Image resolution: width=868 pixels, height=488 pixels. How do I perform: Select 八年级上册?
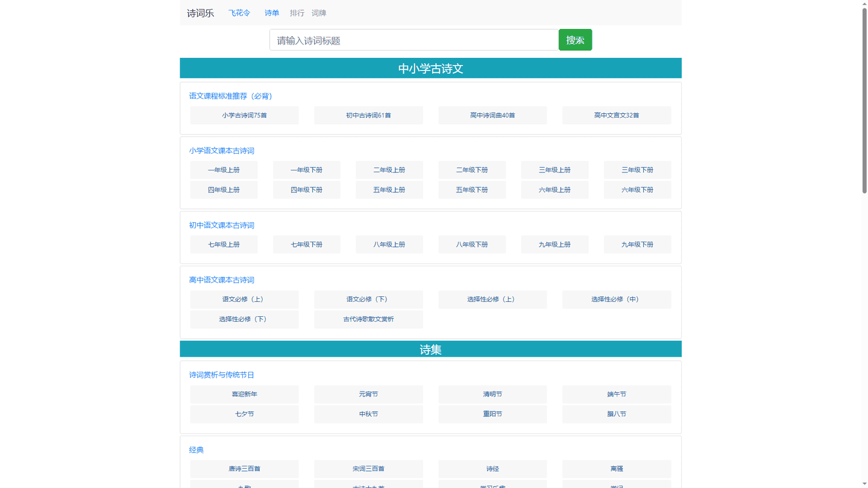click(x=389, y=245)
